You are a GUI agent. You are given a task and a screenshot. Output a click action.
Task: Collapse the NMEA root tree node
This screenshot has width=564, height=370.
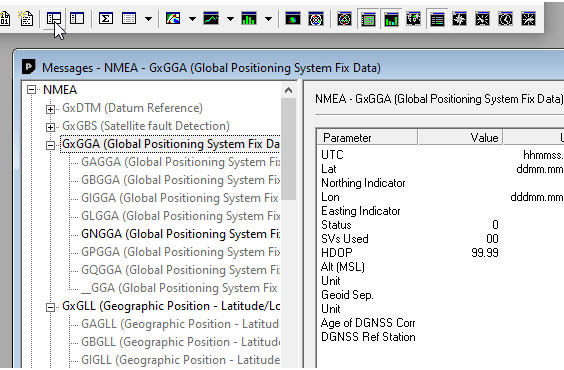coord(32,90)
